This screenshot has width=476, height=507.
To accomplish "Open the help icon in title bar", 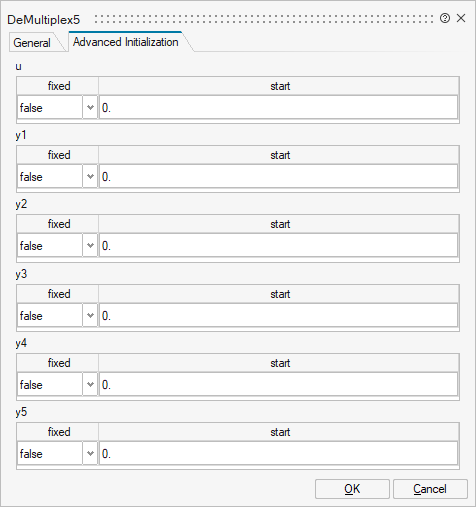I will point(445,18).
